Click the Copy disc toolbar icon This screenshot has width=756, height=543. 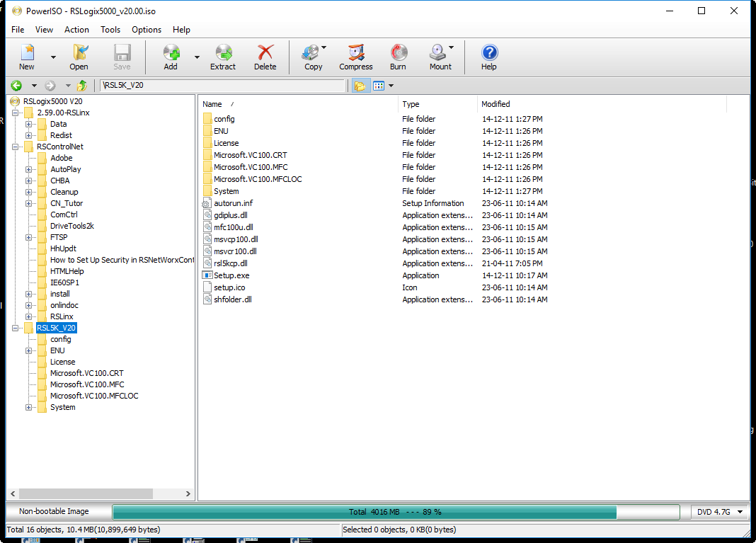click(x=311, y=52)
